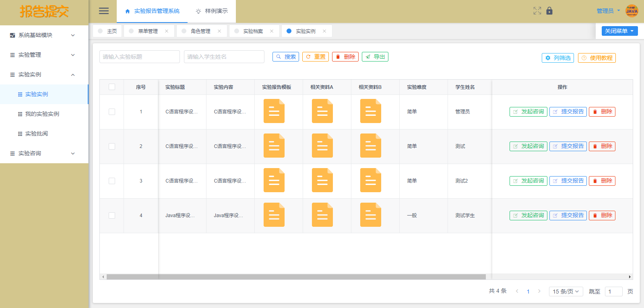Click the horizontal table scrollbar

(x=296, y=277)
